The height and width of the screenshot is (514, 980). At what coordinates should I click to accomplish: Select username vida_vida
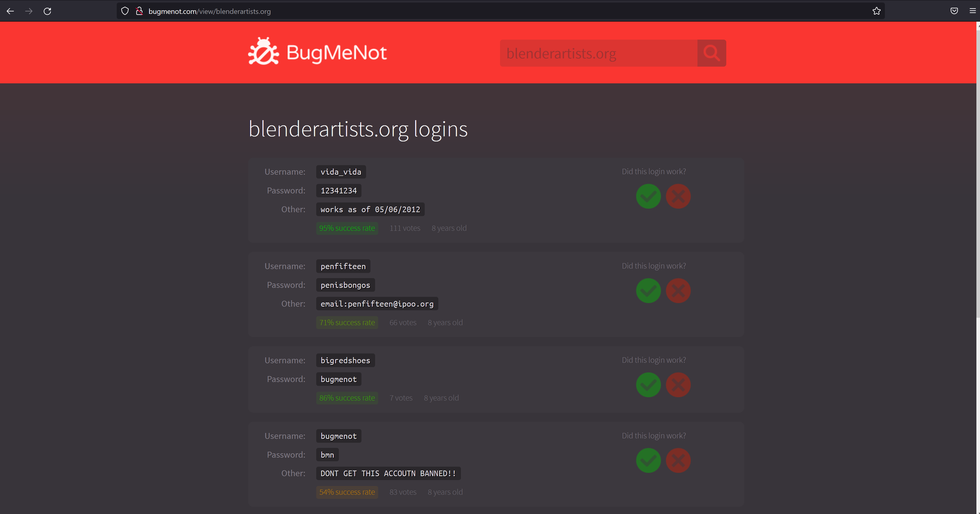[x=341, y=172]
